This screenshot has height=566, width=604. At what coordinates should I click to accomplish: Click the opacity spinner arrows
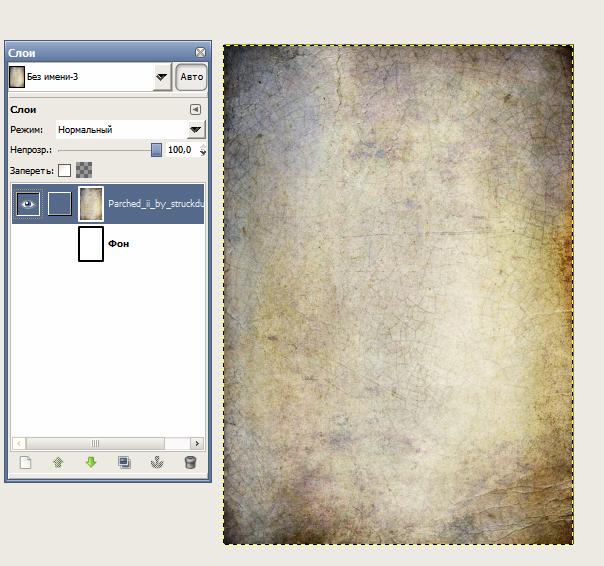[x=203, y=150]
